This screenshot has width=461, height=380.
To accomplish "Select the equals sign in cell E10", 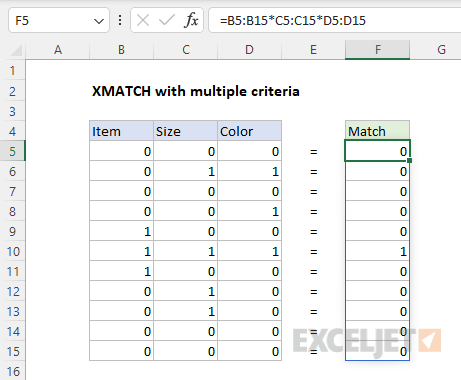I will coord(313,252).
